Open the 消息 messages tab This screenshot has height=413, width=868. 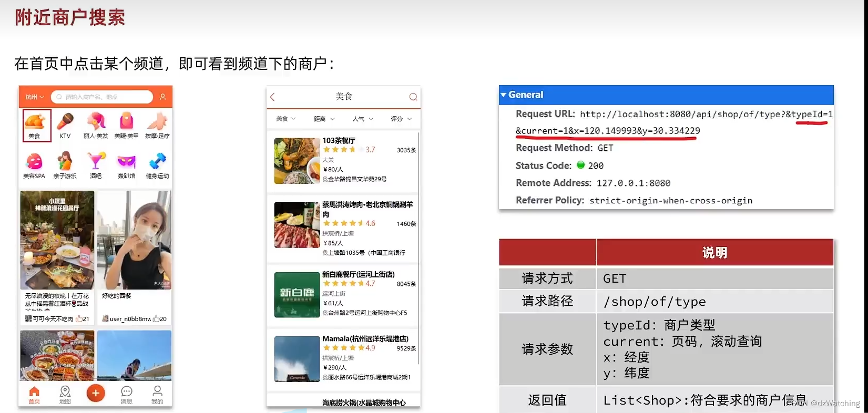pos(127,395)
